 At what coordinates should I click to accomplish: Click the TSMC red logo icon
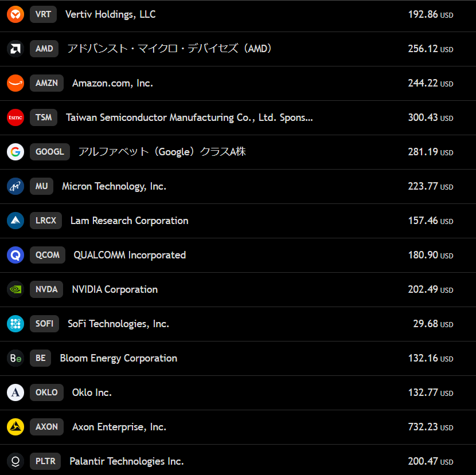coord(15,117)
